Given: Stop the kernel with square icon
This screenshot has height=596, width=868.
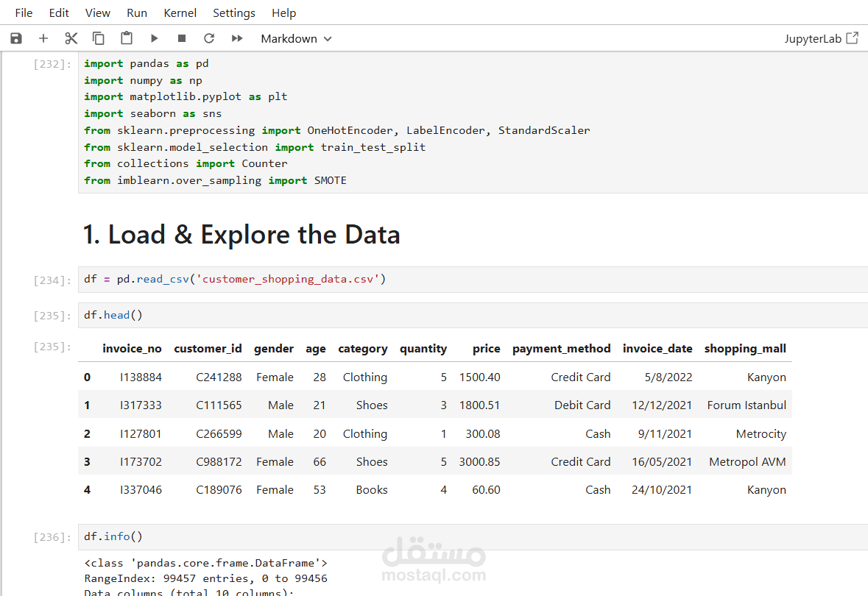Looking at the screenshot, I should click(182, 38).
